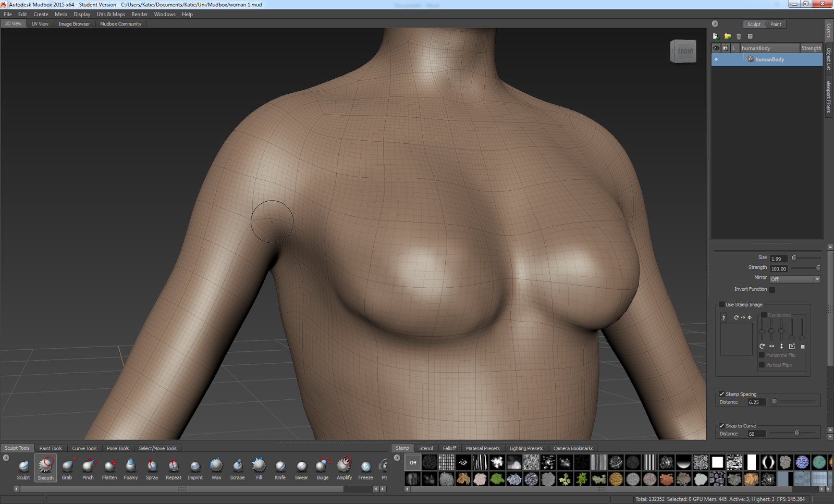Click the Strength column header
Viewport: 834px width, 504px height.
click(x=811, y=48)
